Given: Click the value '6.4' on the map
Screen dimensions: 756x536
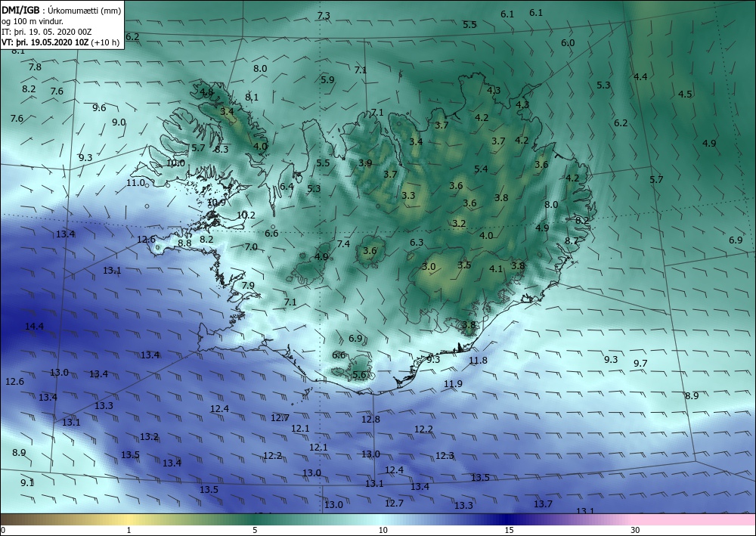Looking at the screenshot, I should [x=287, y=187].
